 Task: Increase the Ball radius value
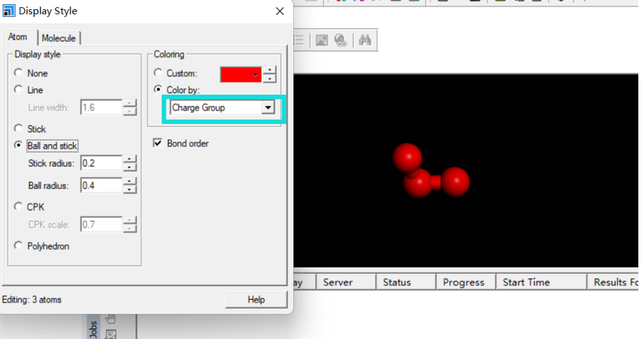coord(130,181)
